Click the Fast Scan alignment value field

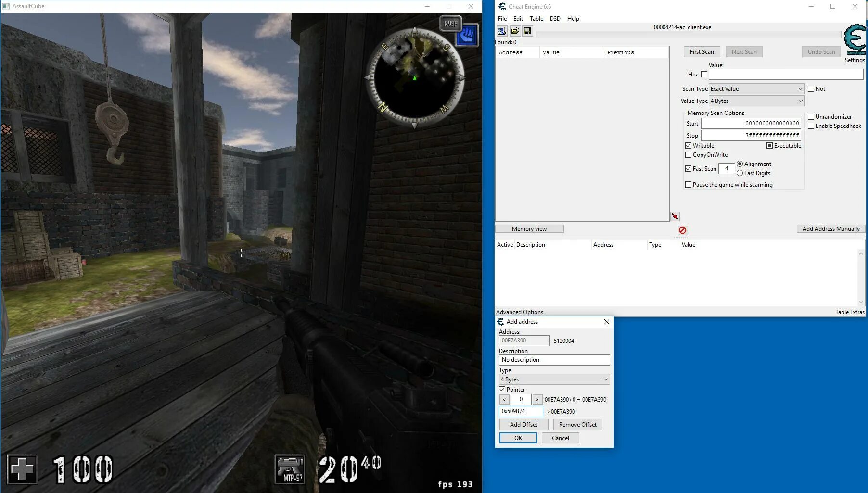726,169
